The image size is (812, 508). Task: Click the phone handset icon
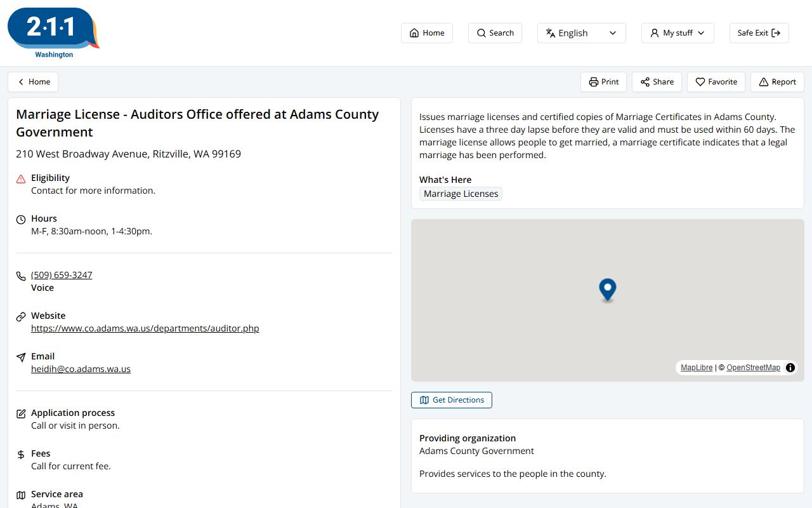[x=21, y=276]
